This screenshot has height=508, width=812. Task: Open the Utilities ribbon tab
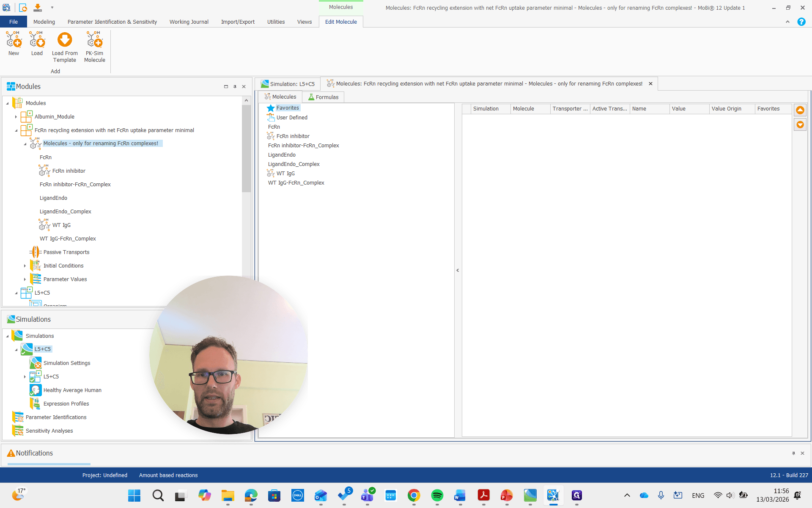(x=276, y=22)
